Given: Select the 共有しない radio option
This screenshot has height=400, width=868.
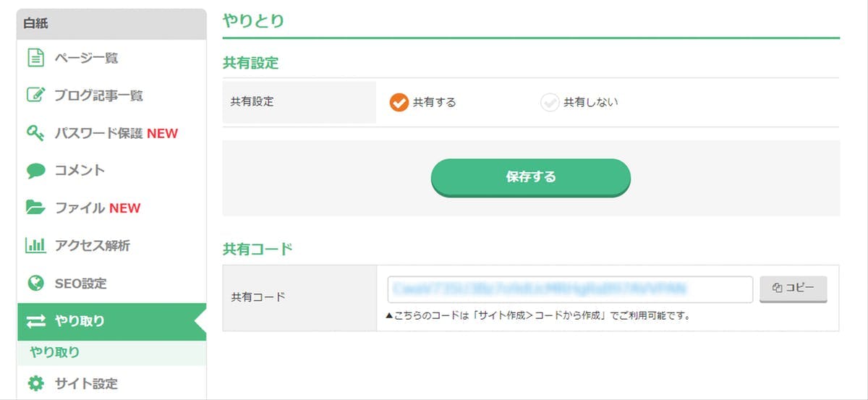Looking at the screenshot, I should [550, 103].
